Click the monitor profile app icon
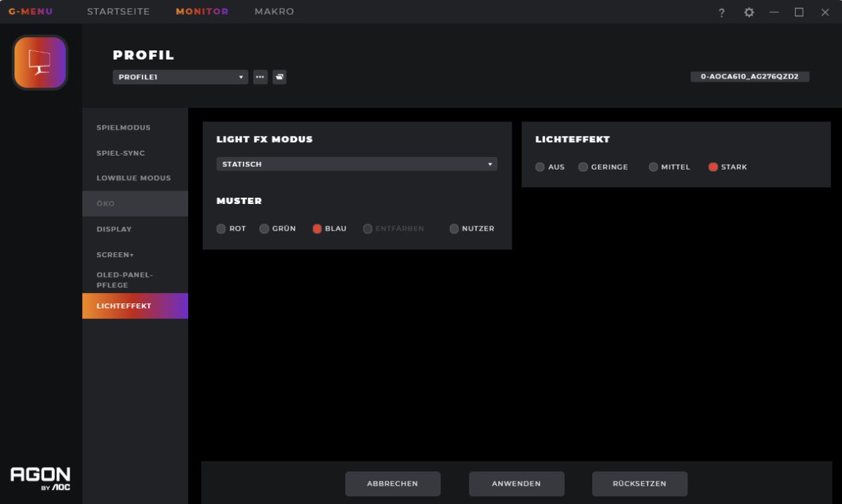Screen dimensions: 842x504 point(40,62)
